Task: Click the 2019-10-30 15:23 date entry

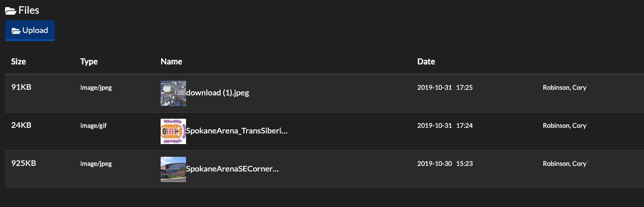Action: pos(445,163)
